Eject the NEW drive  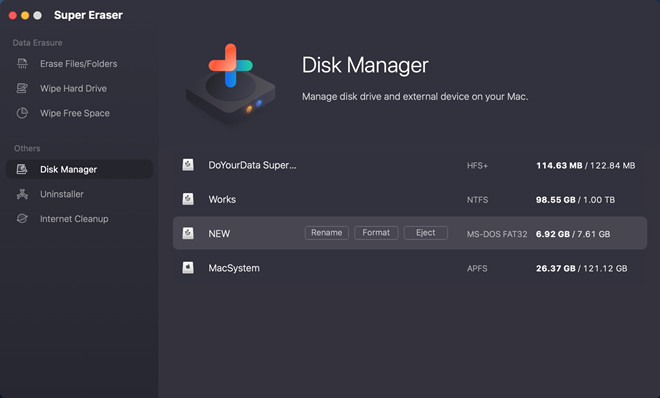point(426,233)
